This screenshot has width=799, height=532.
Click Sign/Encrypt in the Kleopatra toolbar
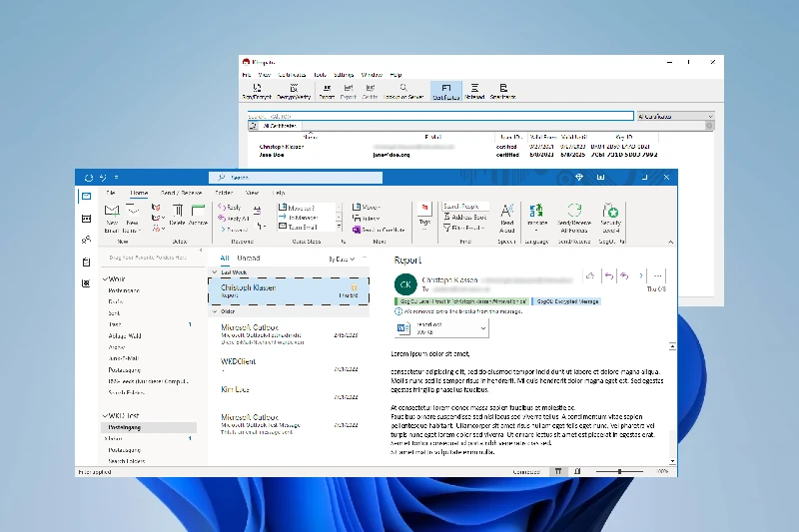[x=257, y=91]
